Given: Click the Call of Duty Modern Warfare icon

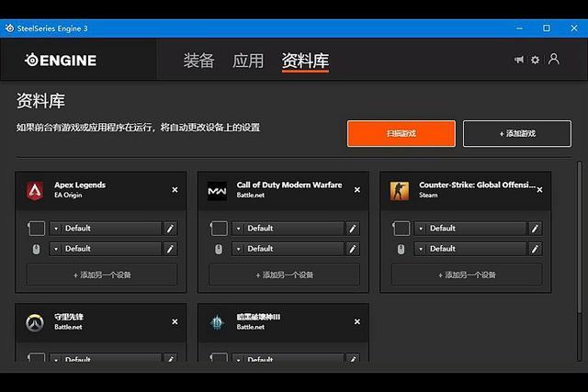Looking at the screenshot, I should [217, 191].
